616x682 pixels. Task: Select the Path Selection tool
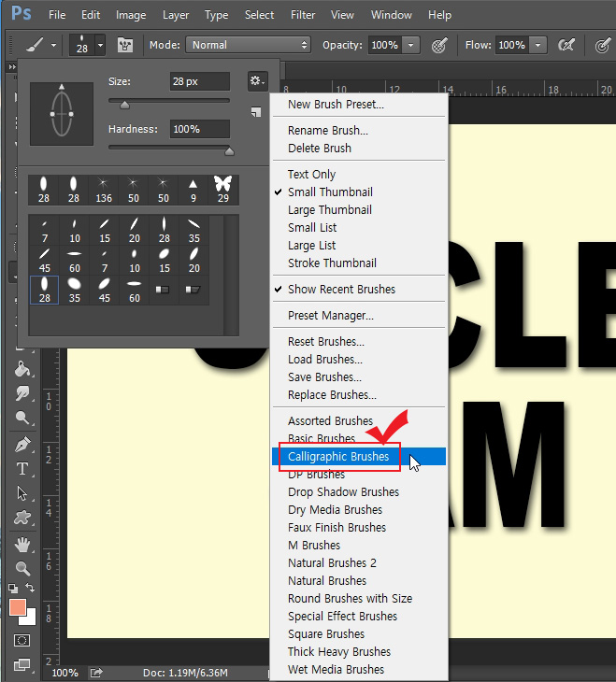[x=22, y=493]
